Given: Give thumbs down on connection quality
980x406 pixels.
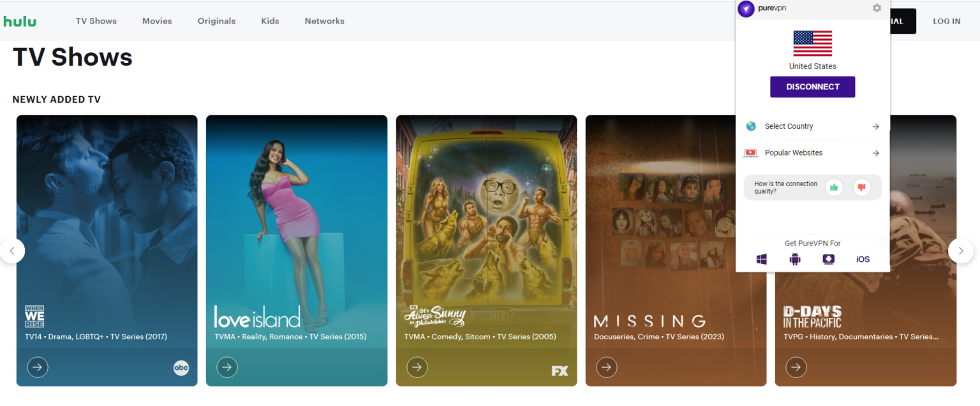Looking at the screenshot, I should [861, 187].
